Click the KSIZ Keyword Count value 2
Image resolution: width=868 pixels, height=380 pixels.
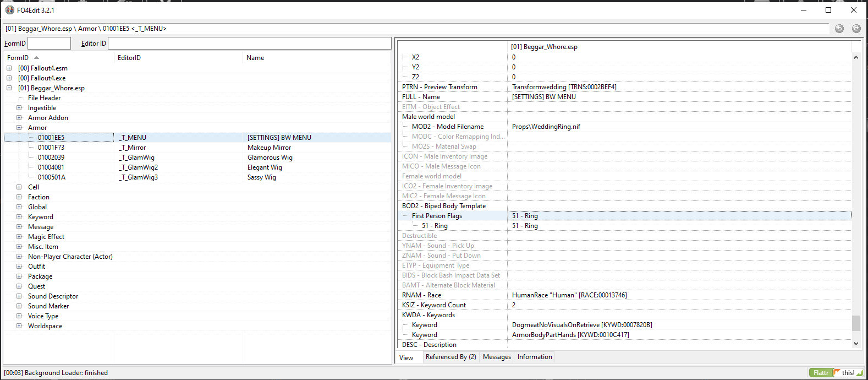pos(514,305)
